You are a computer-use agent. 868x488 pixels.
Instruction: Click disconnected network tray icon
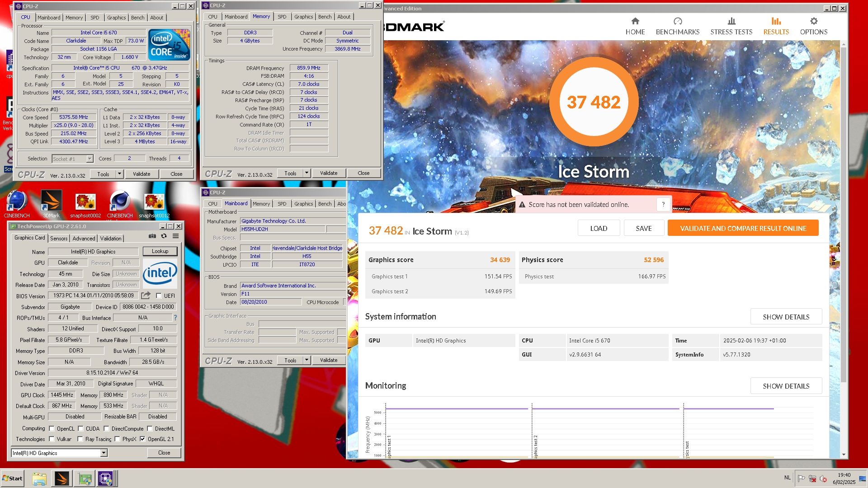click(812, 479)
